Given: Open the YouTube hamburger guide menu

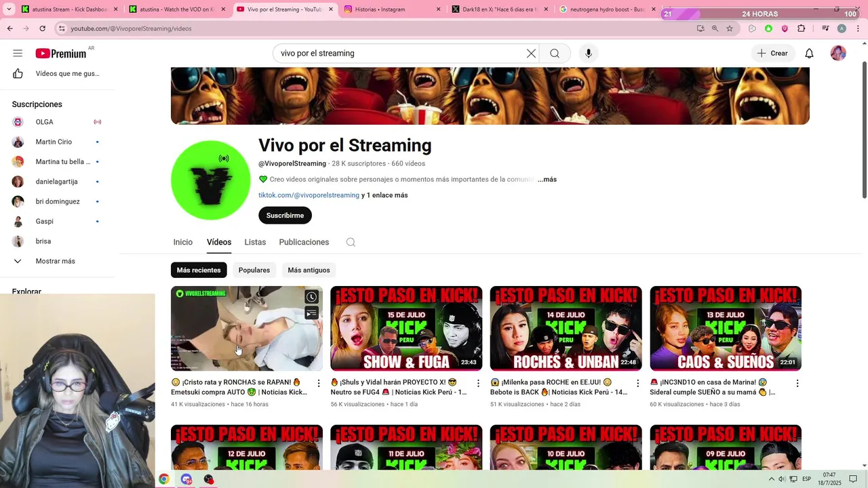Looking at the screenshot, I should 18,54.
